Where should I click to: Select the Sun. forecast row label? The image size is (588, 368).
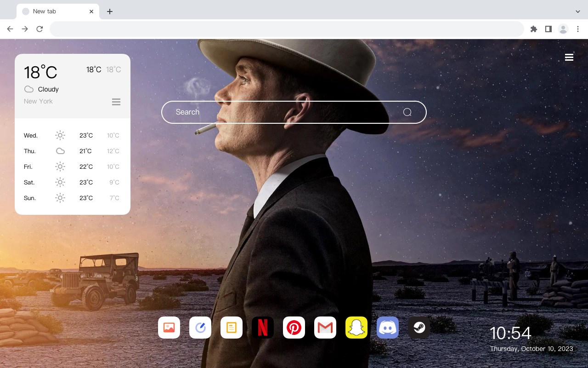click(x=30, y=198)
